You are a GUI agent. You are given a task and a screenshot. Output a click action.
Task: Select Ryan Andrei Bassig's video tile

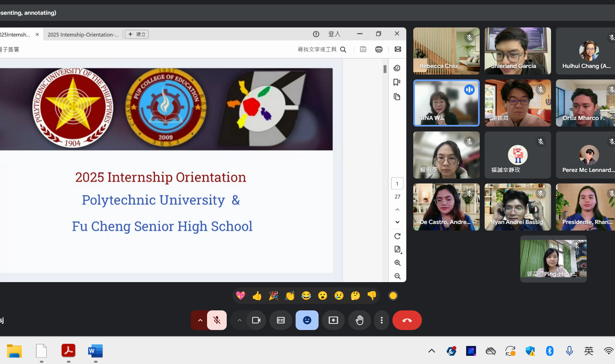tap(518, 207)
